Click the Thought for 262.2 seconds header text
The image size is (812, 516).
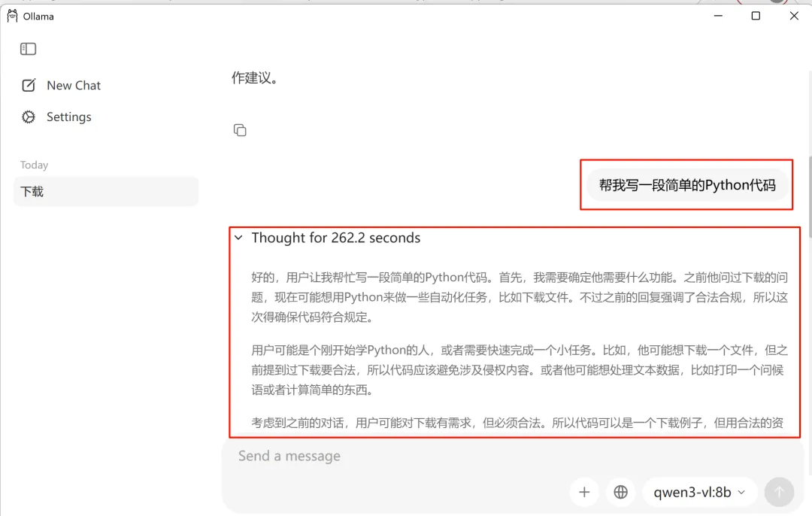335,238
